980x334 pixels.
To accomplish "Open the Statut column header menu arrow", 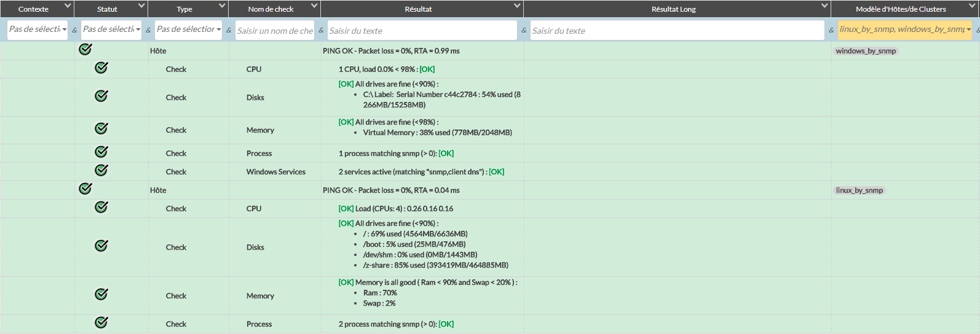I will tap(141, 6).
